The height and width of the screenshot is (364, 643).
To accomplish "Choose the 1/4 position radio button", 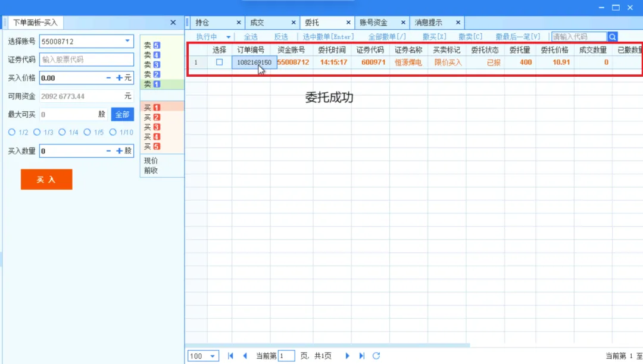I will 62,132.
